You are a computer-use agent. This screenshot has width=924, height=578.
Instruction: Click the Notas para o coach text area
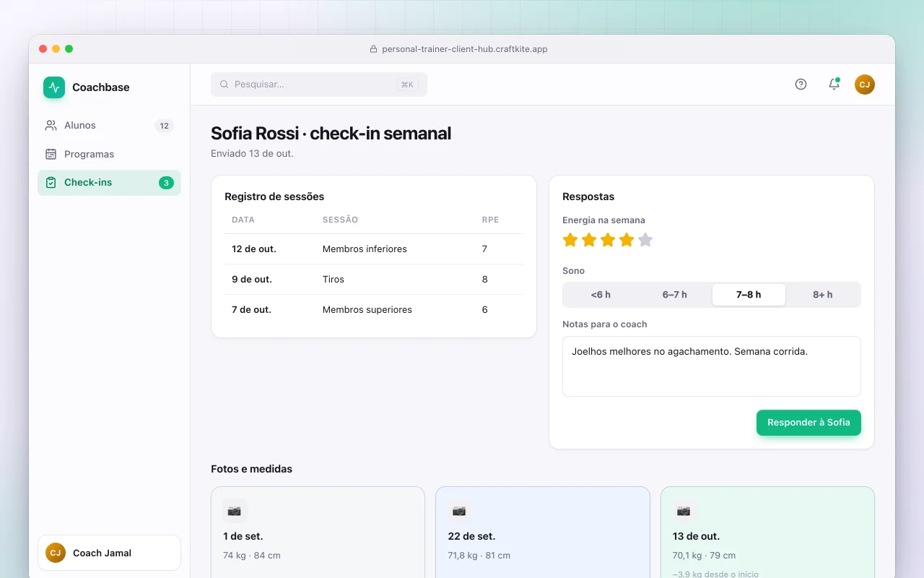(712, 366)
